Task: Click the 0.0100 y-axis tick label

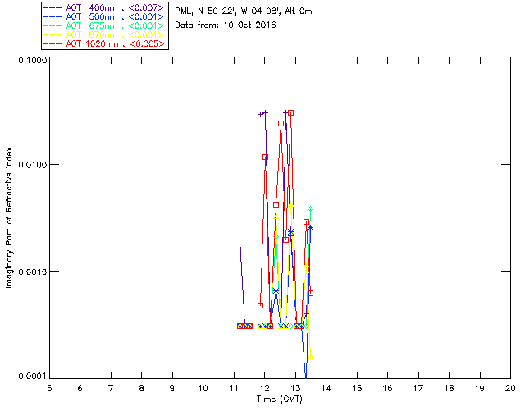Action: (x=30, y=165)
